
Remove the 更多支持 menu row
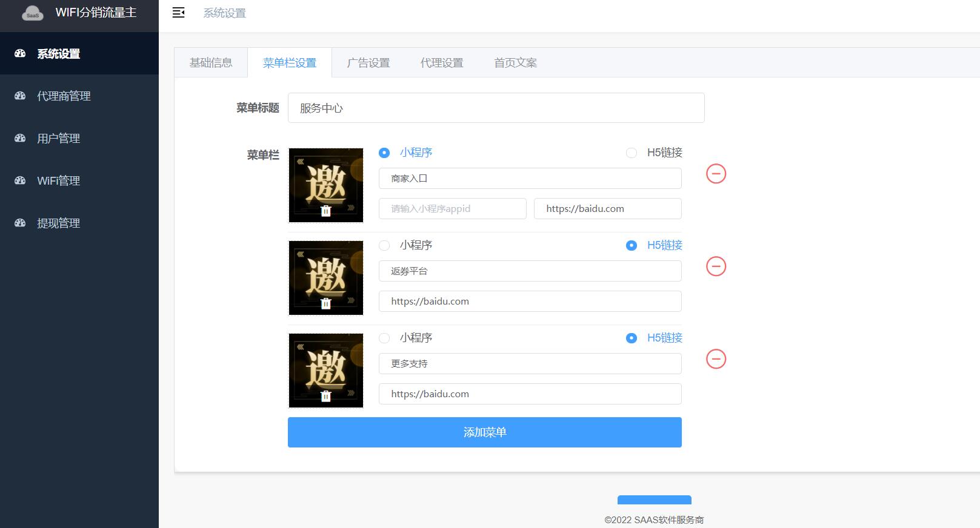click(x=716, y=359)
